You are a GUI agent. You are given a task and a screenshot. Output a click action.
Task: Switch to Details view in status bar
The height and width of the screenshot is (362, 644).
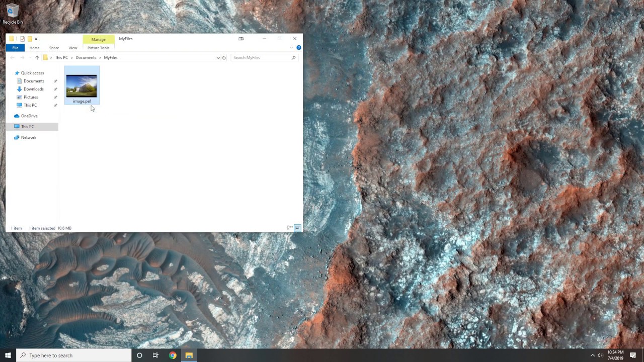(290, 228)
